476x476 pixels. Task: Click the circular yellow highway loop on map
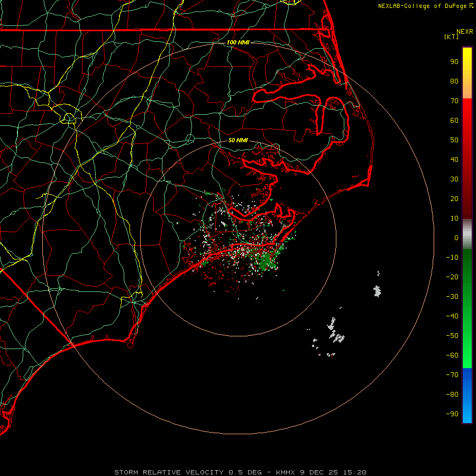point(69,117)
